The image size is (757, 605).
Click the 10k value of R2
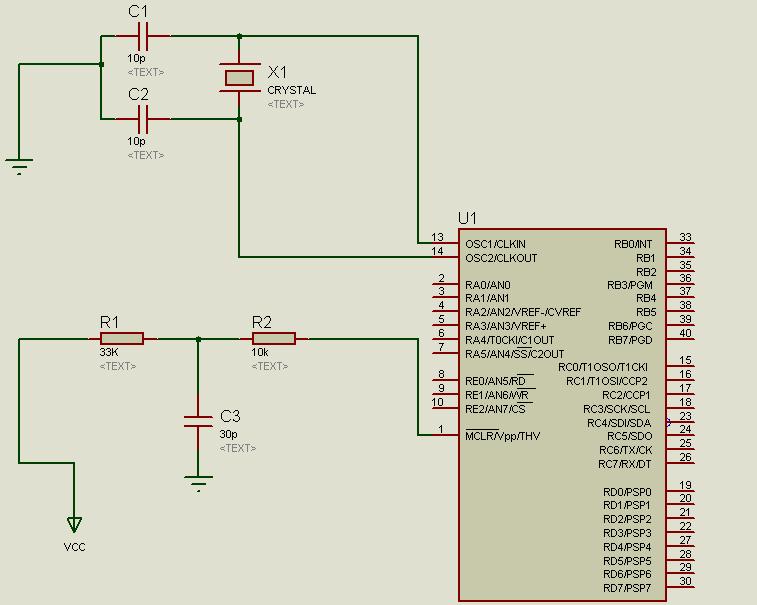[260, 352]
